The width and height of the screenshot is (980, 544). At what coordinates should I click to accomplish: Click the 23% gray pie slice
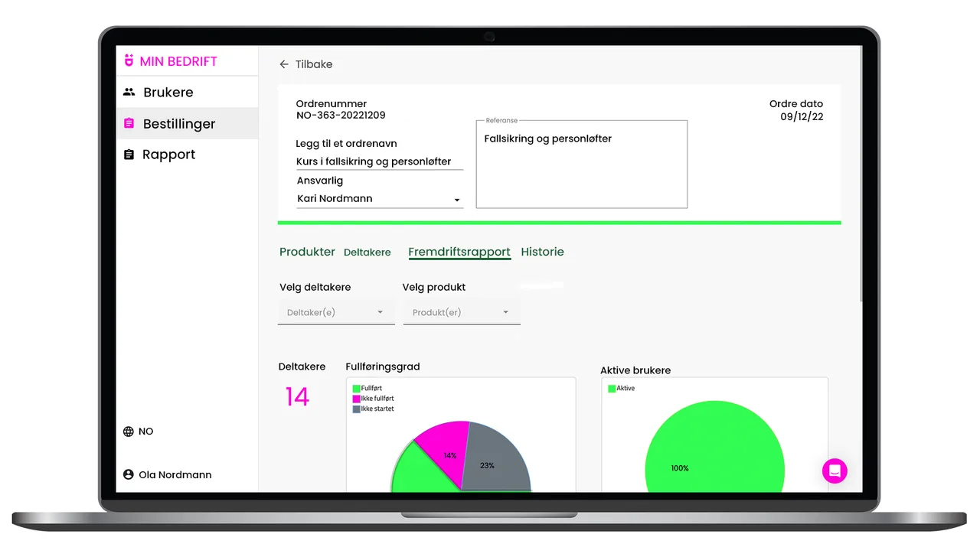click(x=495, y=458)
